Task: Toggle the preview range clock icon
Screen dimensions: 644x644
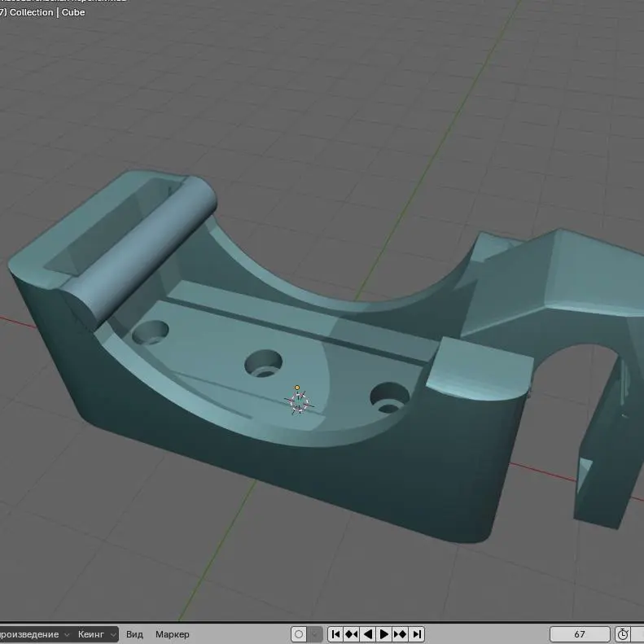Action: [623, 634]
